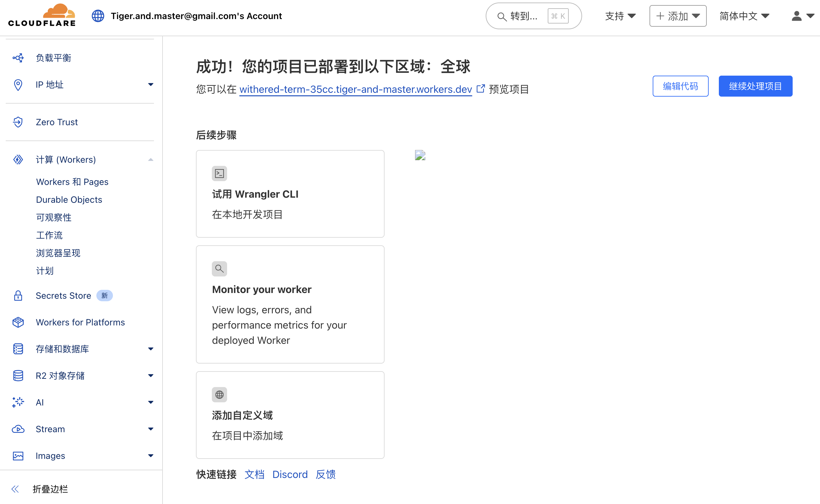Click the AI sparkle icon
Image resolution: width=820 pixels, height=504 pixels.
pyautogui.click(x=18, y=402)
